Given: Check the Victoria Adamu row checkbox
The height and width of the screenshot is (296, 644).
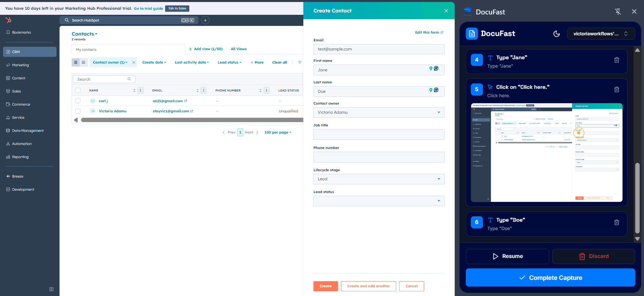Looking at the screenshot, I should coord(78,111).
